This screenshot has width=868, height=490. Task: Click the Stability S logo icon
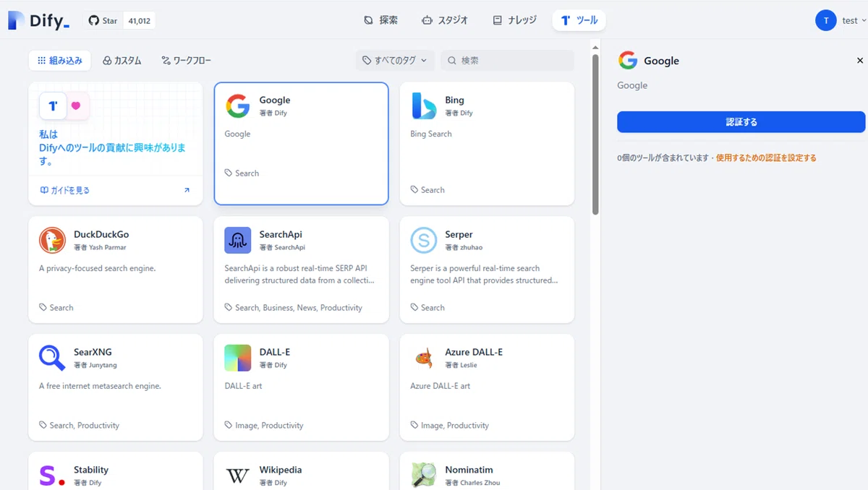[52, 476]
